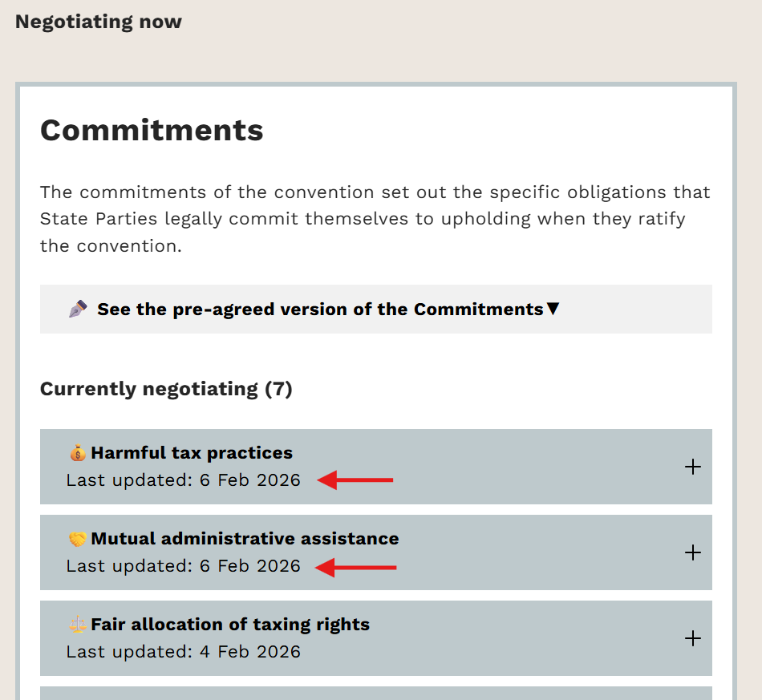Viewport: 762px width, 700px height.
Task: Click the money bag icon for Harmful tax practices
Action: click(x=77, y=454)
